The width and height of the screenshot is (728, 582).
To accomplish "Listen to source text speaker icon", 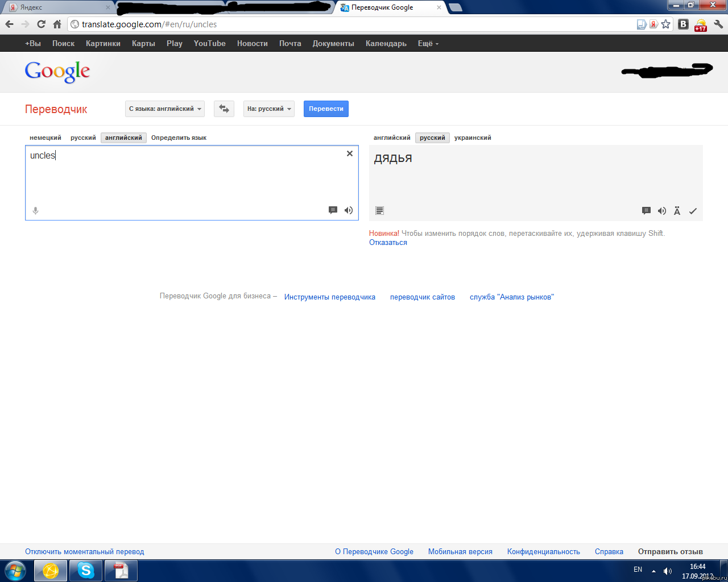I will [349, 210].
